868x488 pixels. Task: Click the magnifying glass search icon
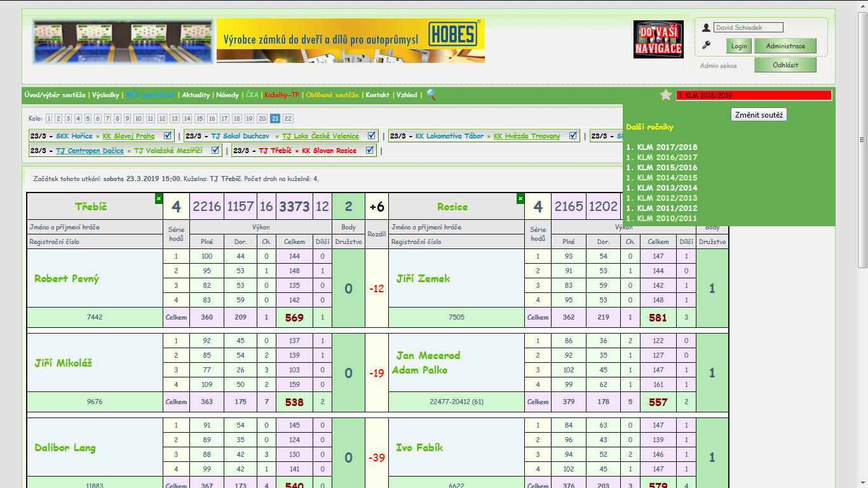pos(431,95)
